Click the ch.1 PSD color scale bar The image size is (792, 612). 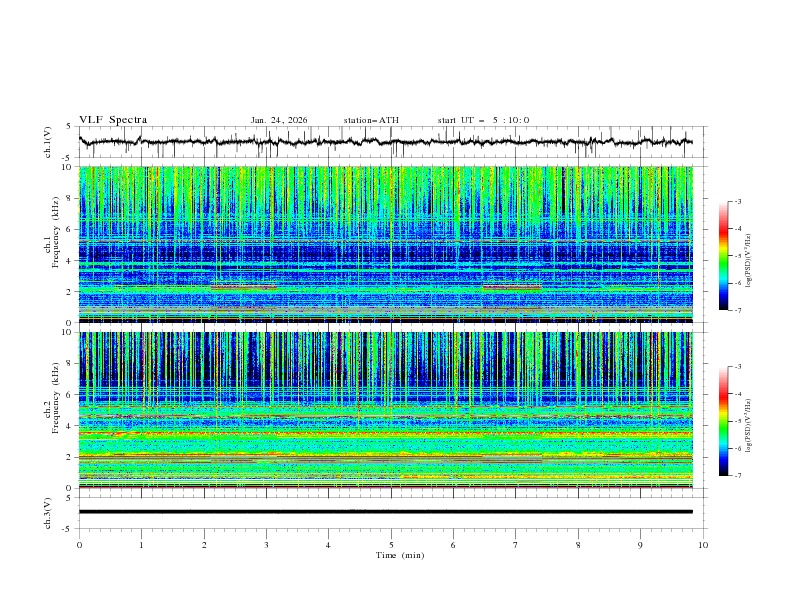click(723, 255)
